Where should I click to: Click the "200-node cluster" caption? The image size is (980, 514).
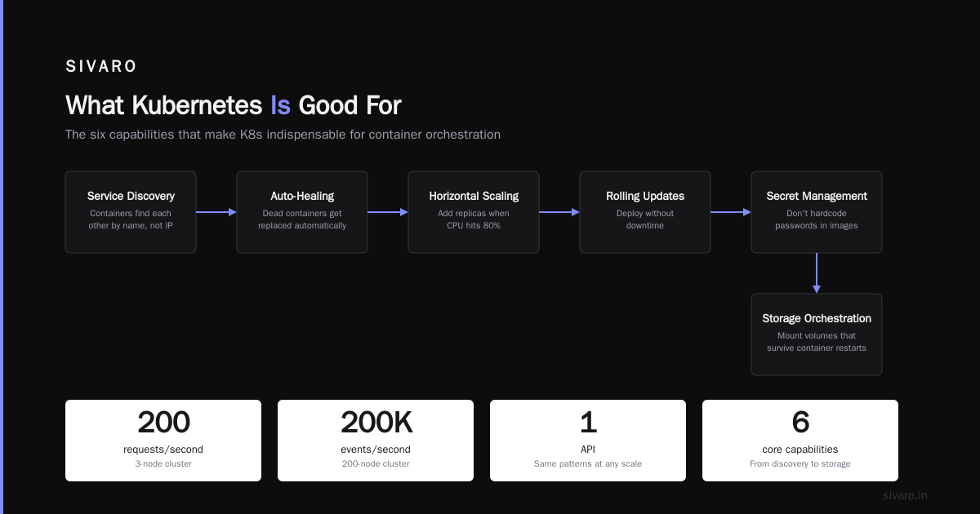coord(376,464)
